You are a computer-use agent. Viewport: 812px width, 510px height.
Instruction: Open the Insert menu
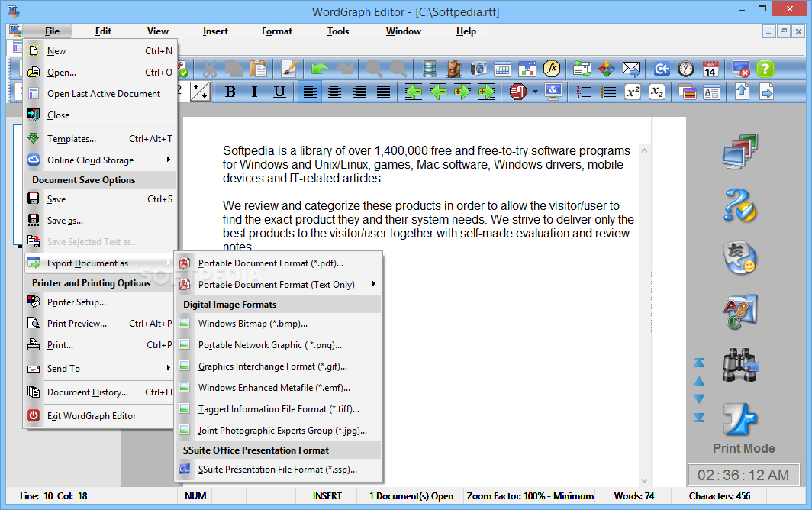(215, 31)
